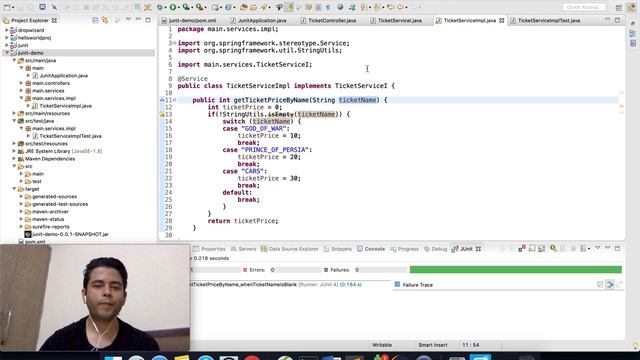Switch to the Console tab

[371, 249]
